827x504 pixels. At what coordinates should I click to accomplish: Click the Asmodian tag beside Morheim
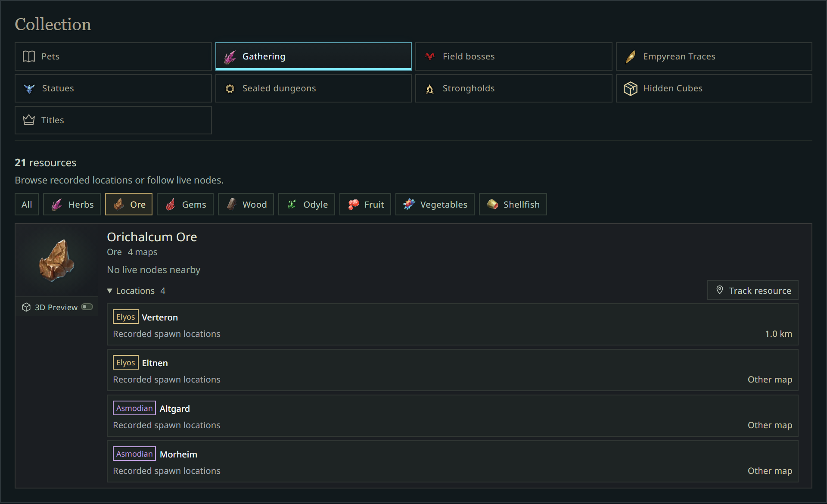point(134,454)
